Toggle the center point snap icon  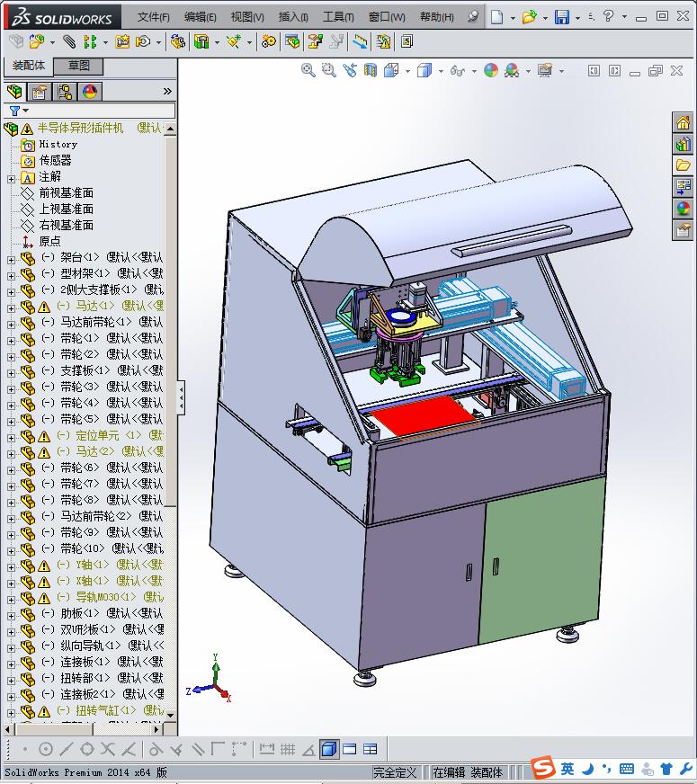point(46,749)
